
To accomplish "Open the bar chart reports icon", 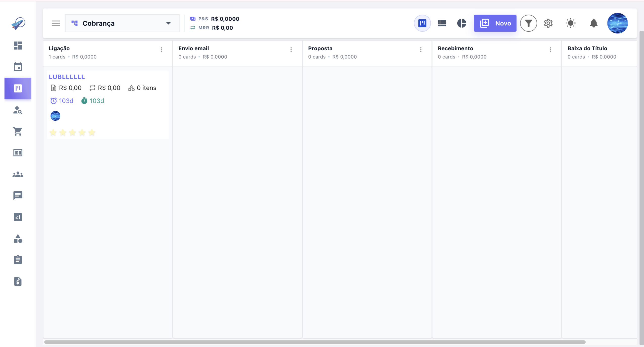I will click(18, 217).
